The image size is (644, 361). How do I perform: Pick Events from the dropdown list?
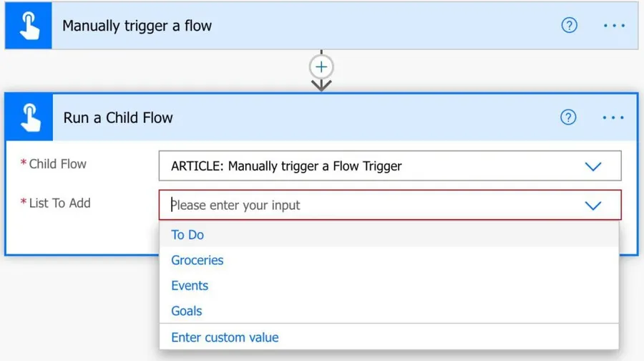point(190,286)
